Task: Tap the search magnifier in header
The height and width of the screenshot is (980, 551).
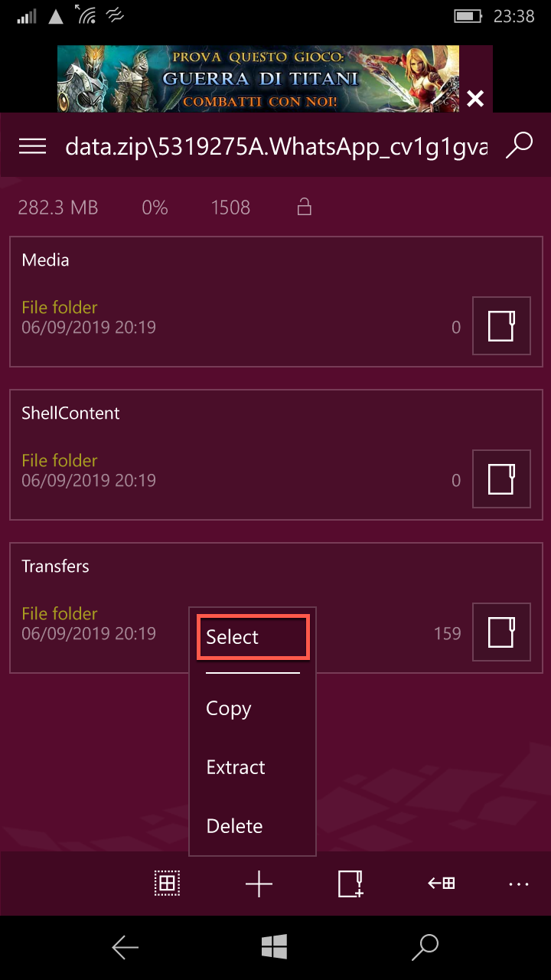Action: pos(519,145)
